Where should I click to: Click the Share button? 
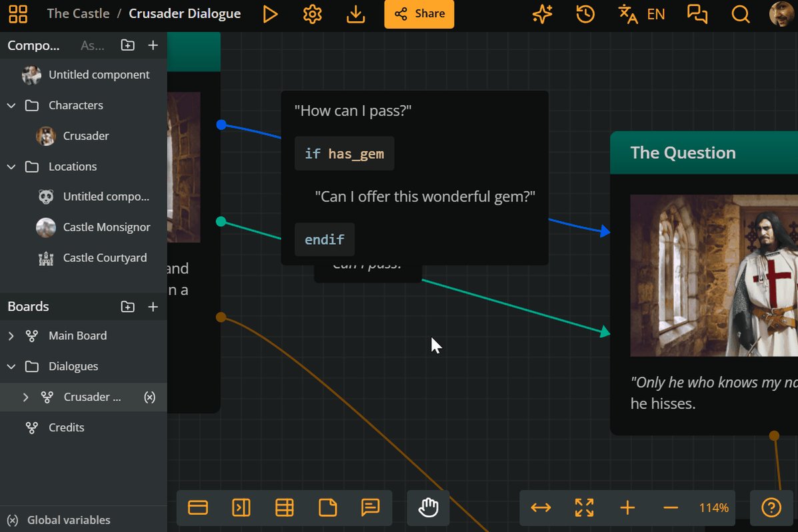pos(419,14)
